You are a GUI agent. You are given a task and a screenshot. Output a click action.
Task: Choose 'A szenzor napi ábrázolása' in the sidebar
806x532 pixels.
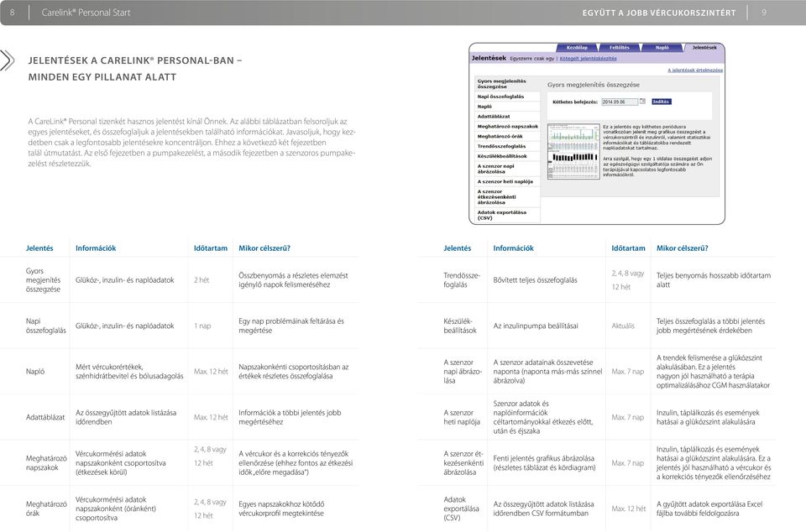pos(507,169)
